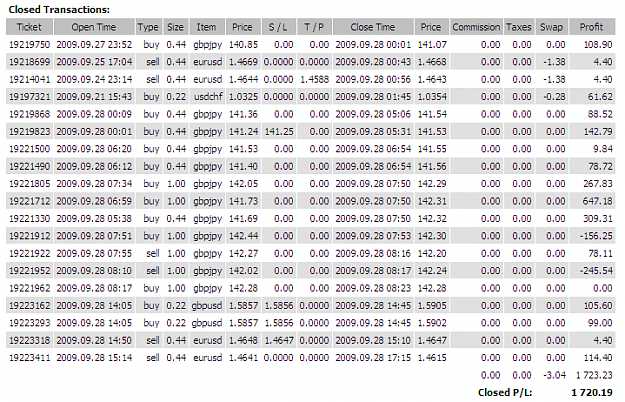Click the open price 142.44
625x402 pixels.
coord(243,236)
